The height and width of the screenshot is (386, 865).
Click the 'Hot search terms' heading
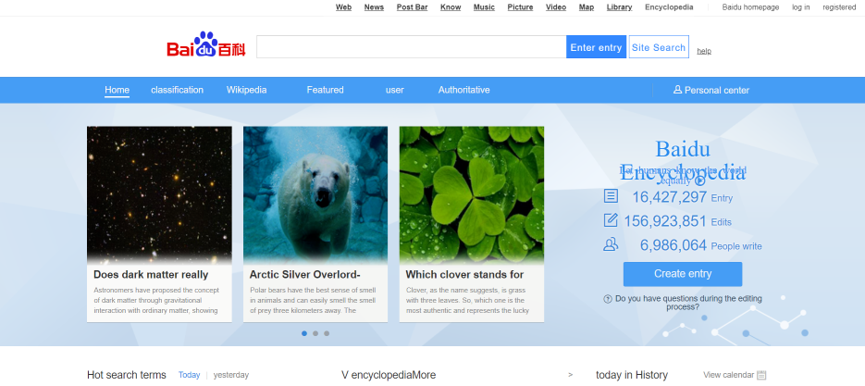click(126, 375)
